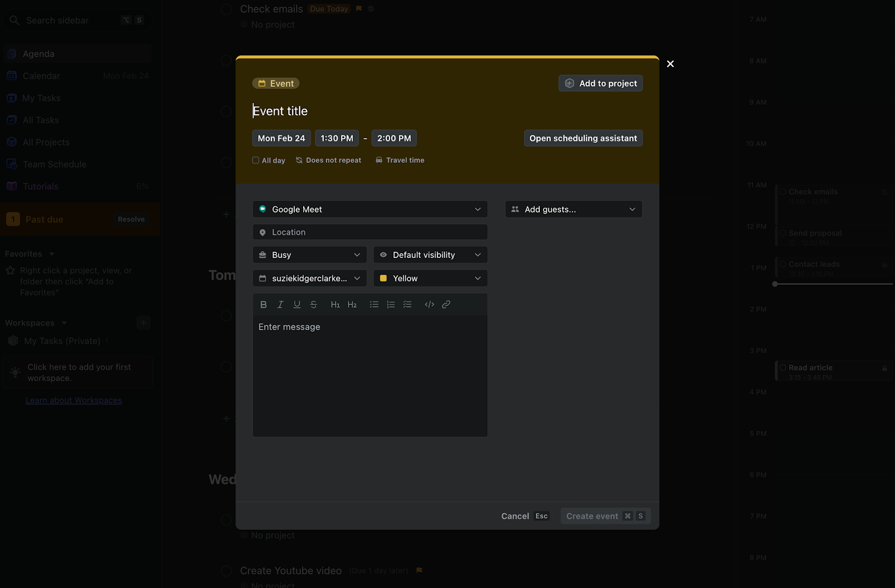Focus the Location field
Screen dimensions: 895x588
370,232
